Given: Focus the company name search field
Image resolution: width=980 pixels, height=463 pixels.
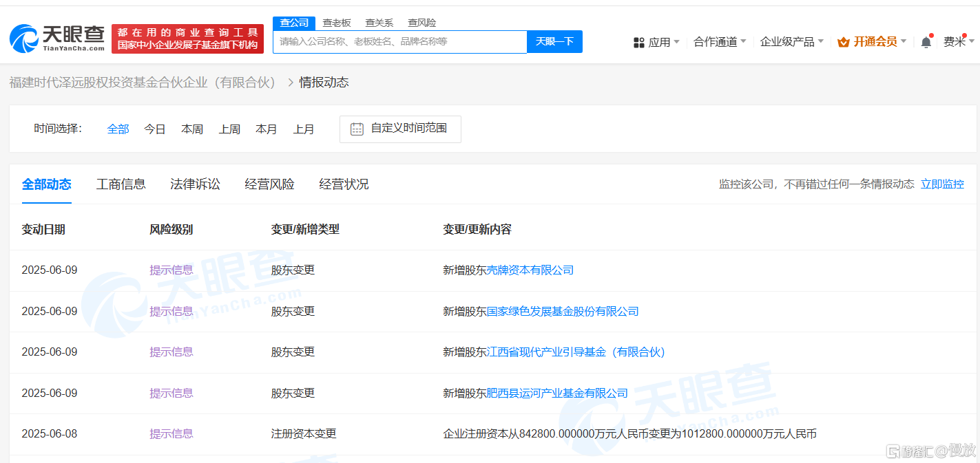Looking at the screenshot, I should coord(400,41).
